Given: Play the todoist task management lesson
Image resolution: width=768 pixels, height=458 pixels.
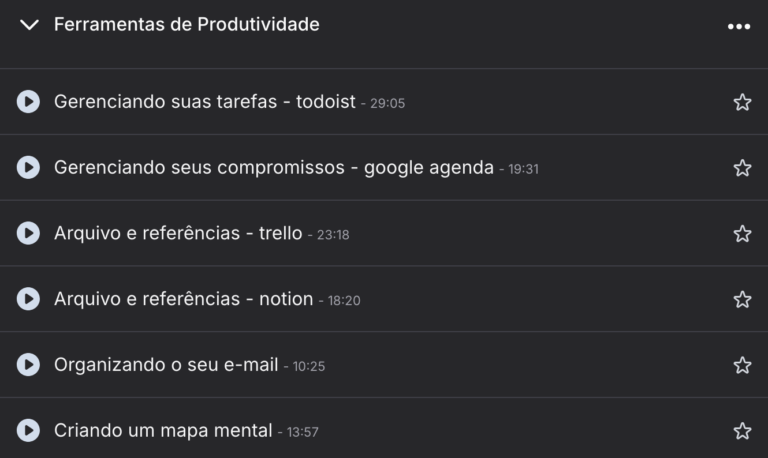Looking at the screenshot, I should pyautogui.click(x=28, y=102).
